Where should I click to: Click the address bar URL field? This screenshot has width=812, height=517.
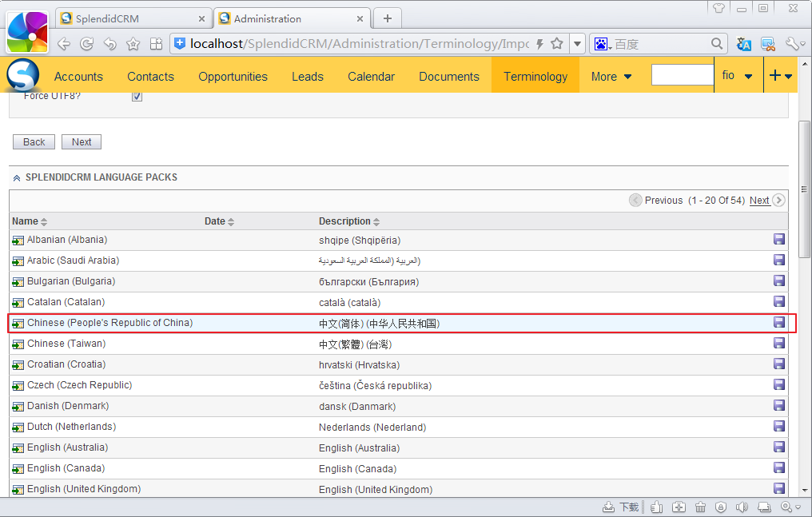pyautogui.click(x=360, y=44)
